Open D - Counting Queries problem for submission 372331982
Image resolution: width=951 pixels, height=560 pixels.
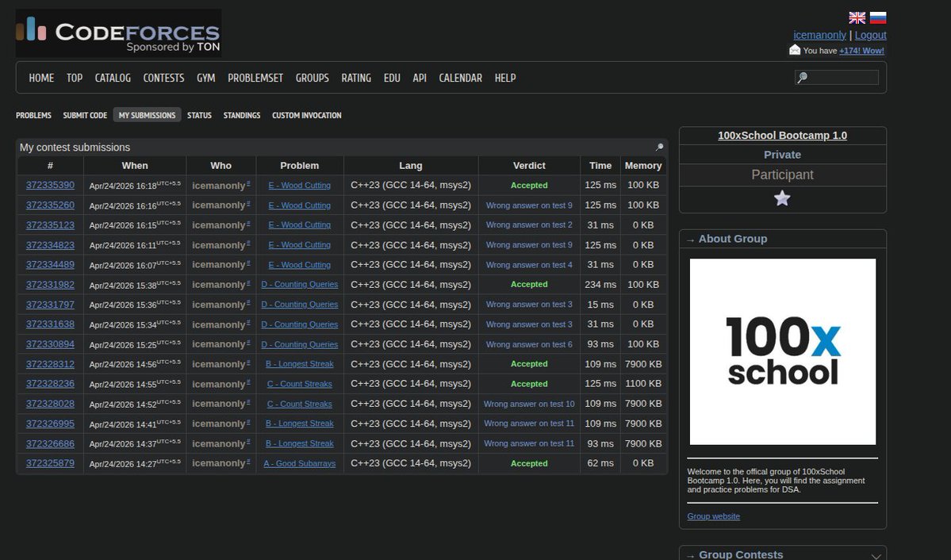click(x=300, y=285)
